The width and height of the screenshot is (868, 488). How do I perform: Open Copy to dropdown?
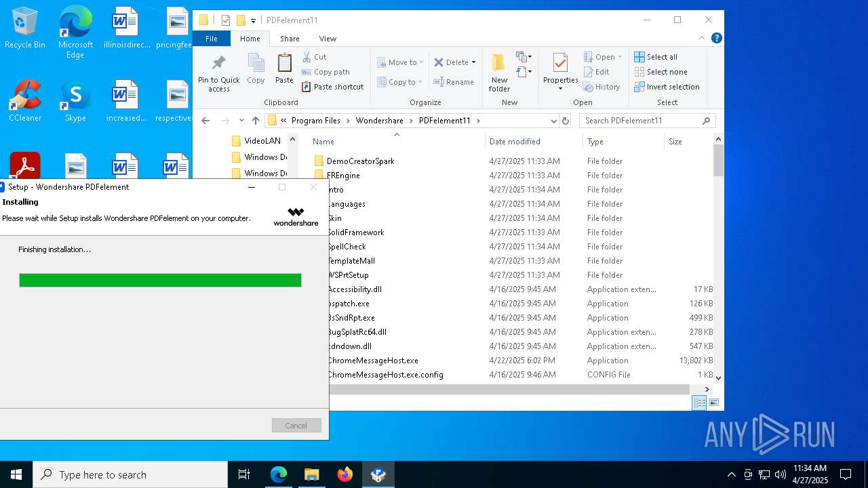tap(400, 82)
